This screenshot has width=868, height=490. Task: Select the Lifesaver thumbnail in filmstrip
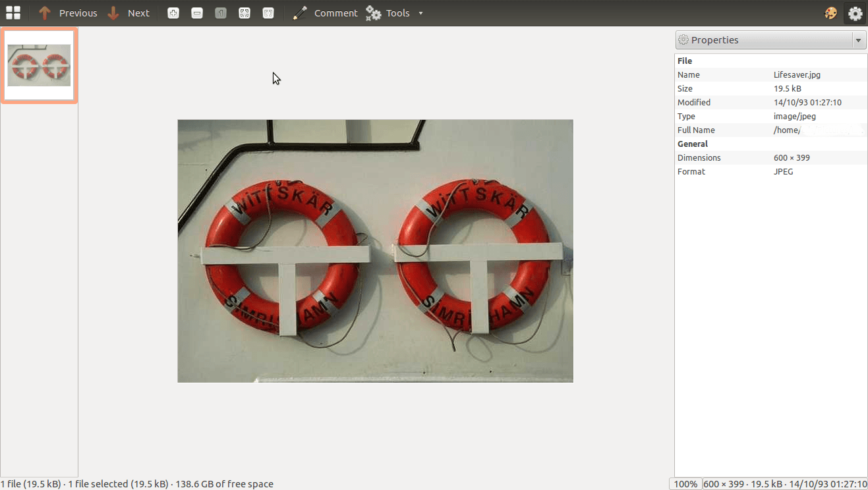[39, 65]
